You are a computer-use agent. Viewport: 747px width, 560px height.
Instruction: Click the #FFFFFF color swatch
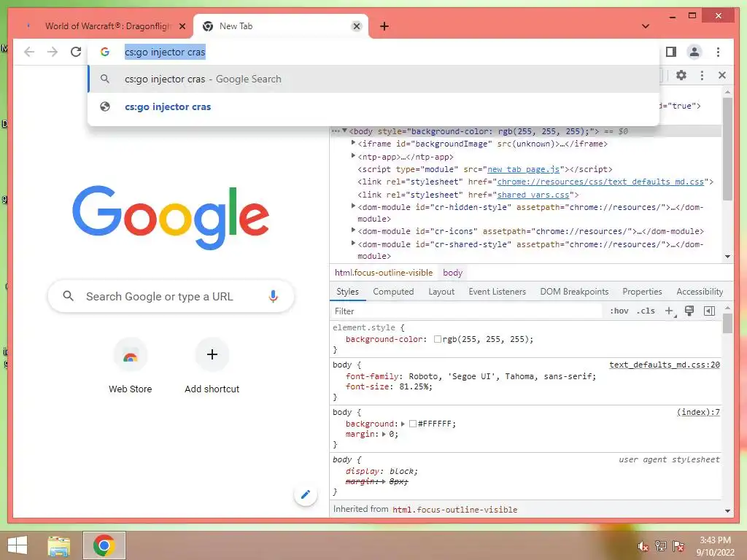click(x=413, y=424)
